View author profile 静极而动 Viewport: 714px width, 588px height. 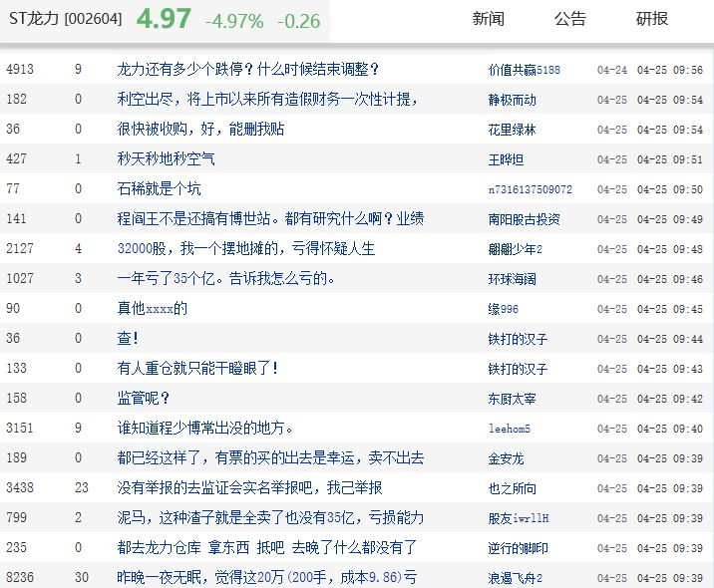pyautogui.click(x=512, y=100)
